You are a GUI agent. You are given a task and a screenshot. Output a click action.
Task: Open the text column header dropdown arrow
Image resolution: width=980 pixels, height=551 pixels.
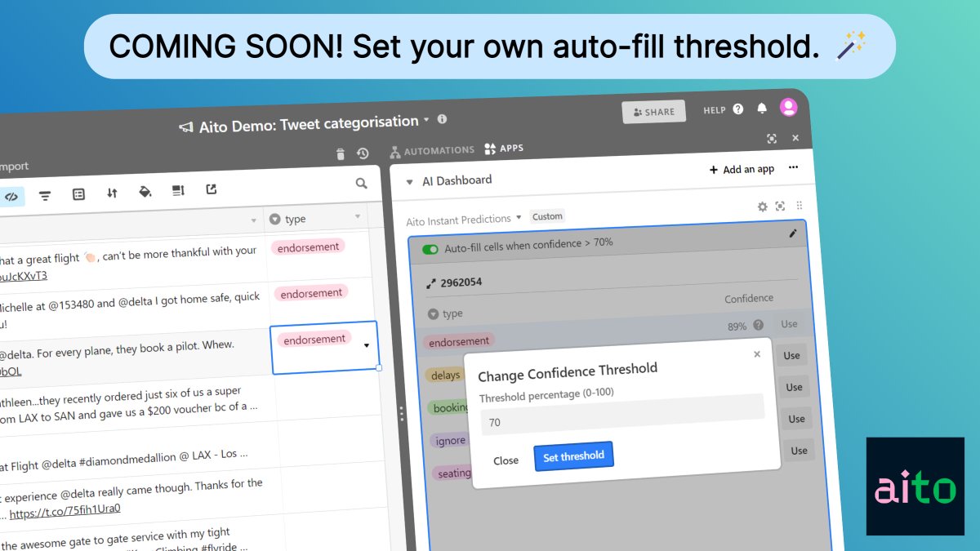[x=254, y=220]
